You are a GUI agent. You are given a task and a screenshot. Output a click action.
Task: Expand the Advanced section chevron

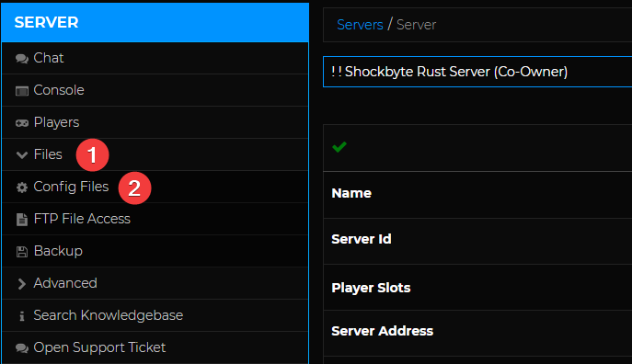click(x=22, y=283)
